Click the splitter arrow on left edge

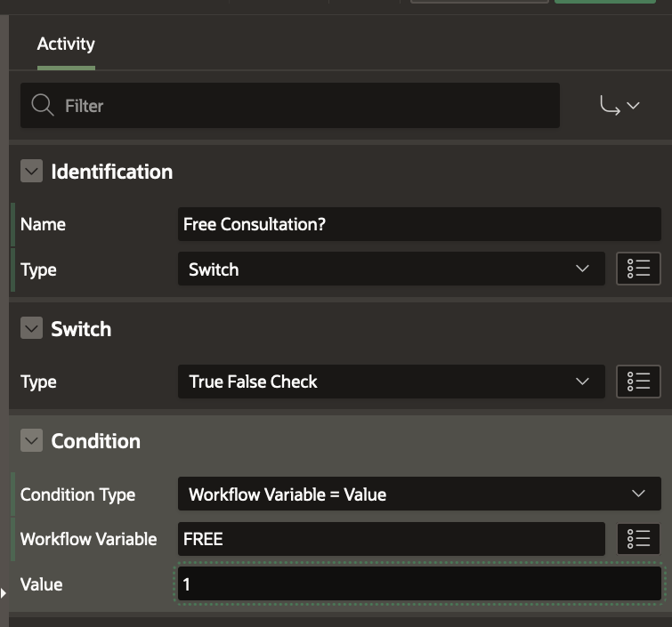tap(4, 592)
